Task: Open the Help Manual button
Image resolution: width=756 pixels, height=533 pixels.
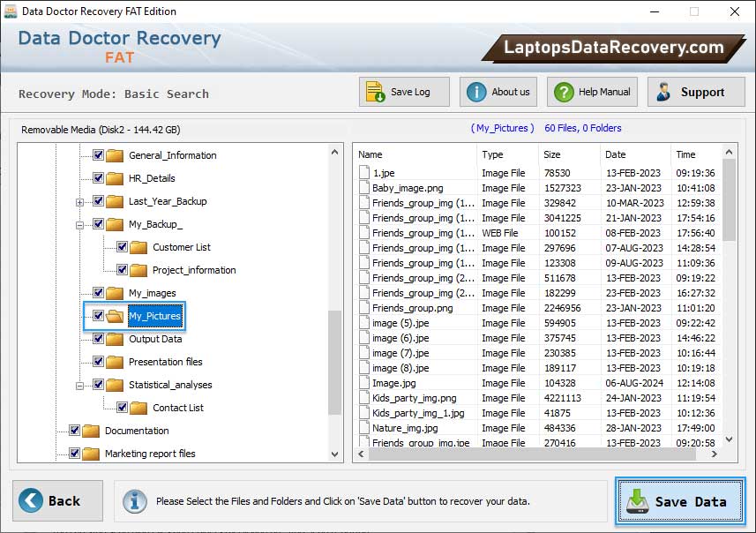Action: [592, 92]
